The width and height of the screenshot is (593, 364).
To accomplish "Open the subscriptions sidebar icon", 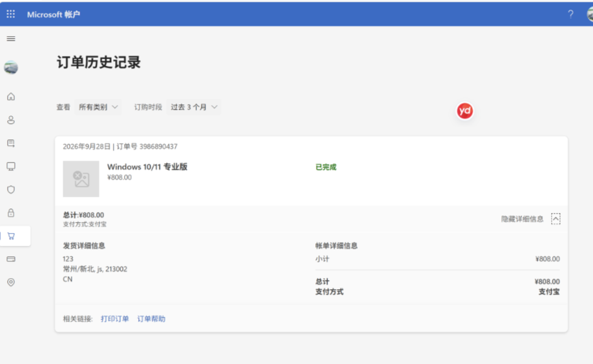I will coord(11,143).
